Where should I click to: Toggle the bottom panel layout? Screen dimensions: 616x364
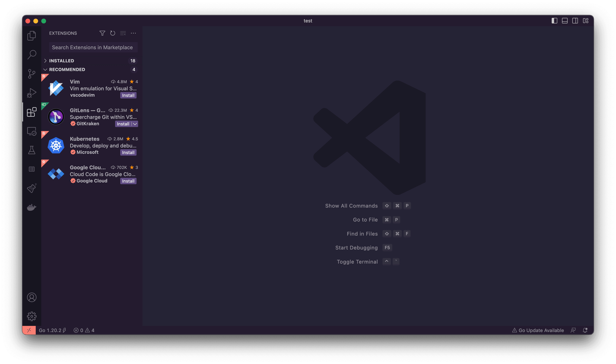click(x=565, y=21)
